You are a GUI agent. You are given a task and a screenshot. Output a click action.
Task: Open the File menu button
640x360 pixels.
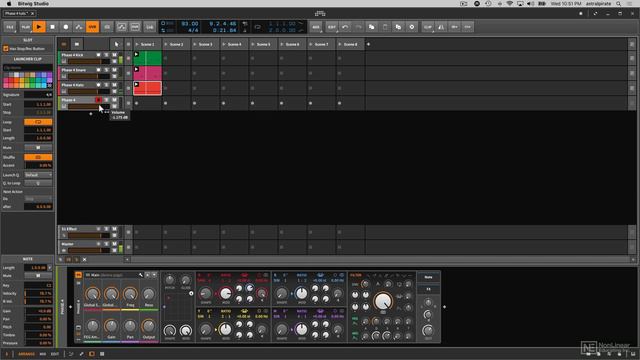(x=10, y=27)
